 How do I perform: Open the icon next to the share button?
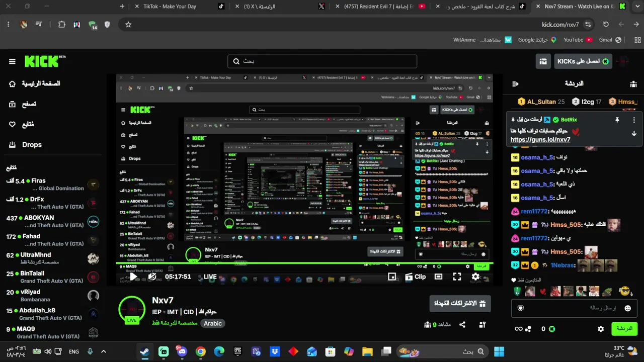point(482,325)
